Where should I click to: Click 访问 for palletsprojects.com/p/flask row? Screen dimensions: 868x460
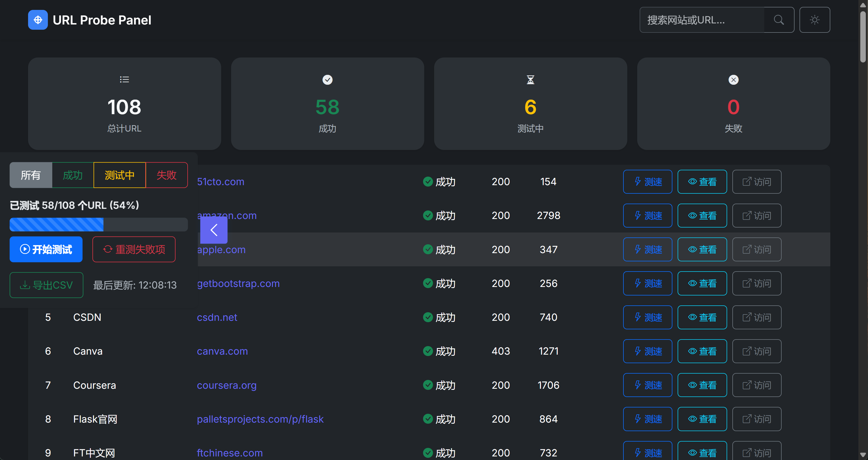click(x=757, y=419)
